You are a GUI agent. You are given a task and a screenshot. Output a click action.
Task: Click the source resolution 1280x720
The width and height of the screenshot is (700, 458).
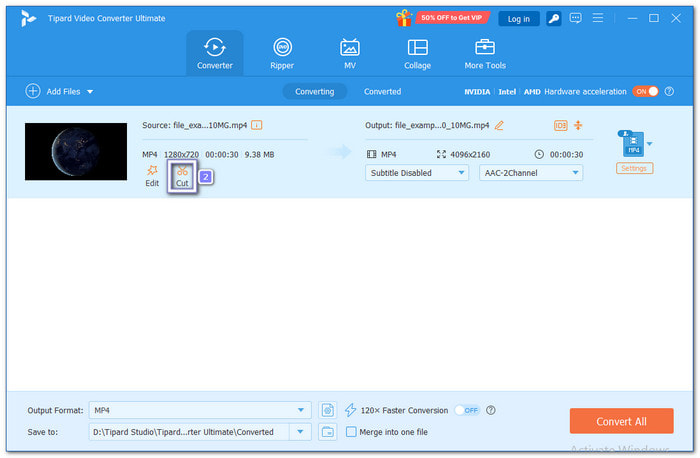[x=181, y=154]
